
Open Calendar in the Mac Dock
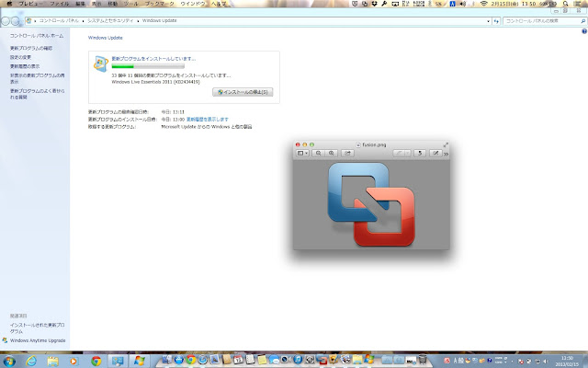point(239,360)
